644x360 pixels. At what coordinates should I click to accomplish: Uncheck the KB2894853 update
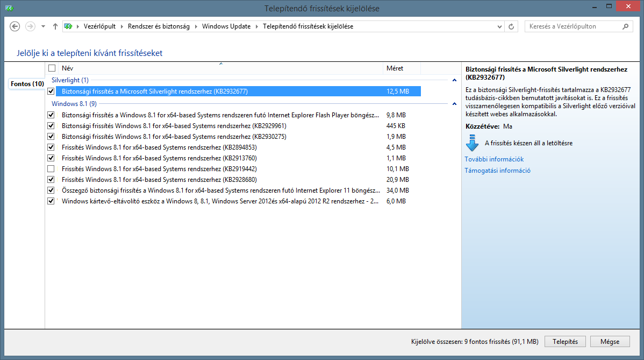click(x=51, y=147)
